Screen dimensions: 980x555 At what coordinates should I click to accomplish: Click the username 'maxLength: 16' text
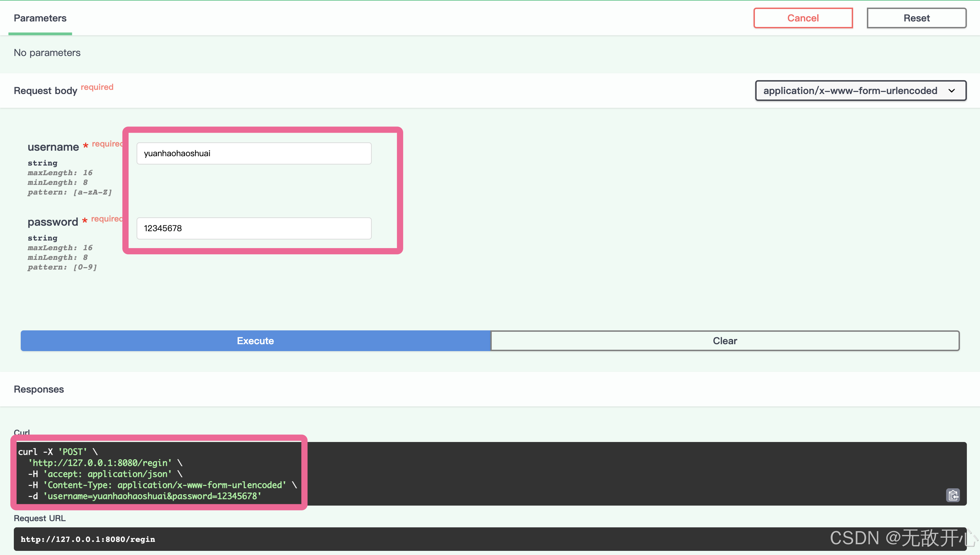coord(60,173)
